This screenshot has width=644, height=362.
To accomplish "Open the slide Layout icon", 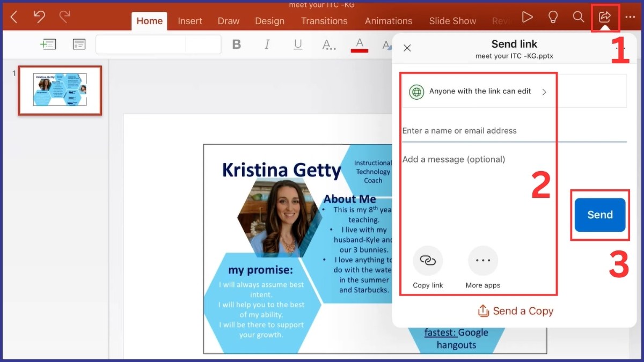I will point(79,45).
